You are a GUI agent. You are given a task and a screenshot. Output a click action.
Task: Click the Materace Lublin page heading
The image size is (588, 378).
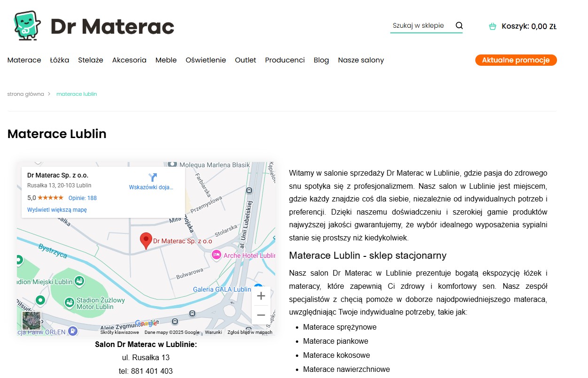tap(57, 134)
